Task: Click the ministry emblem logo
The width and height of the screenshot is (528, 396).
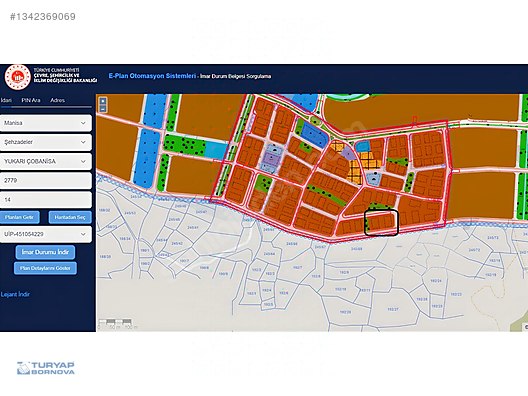Action: tap(18, 77)
